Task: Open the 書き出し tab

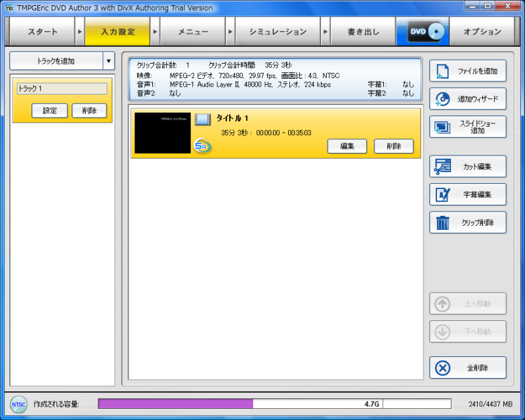Action: (x=364, y=31)
